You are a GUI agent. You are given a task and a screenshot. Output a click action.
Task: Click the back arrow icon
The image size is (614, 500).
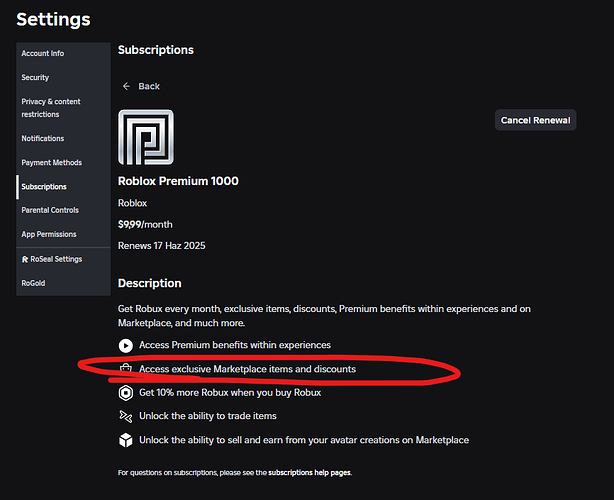[x=126, y=87]
